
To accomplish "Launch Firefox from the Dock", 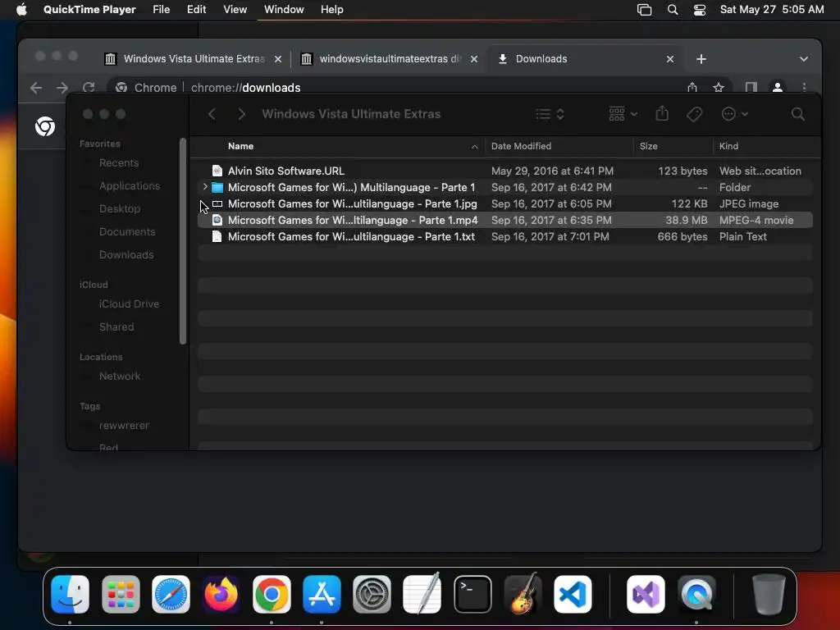I will coord(221,594).
